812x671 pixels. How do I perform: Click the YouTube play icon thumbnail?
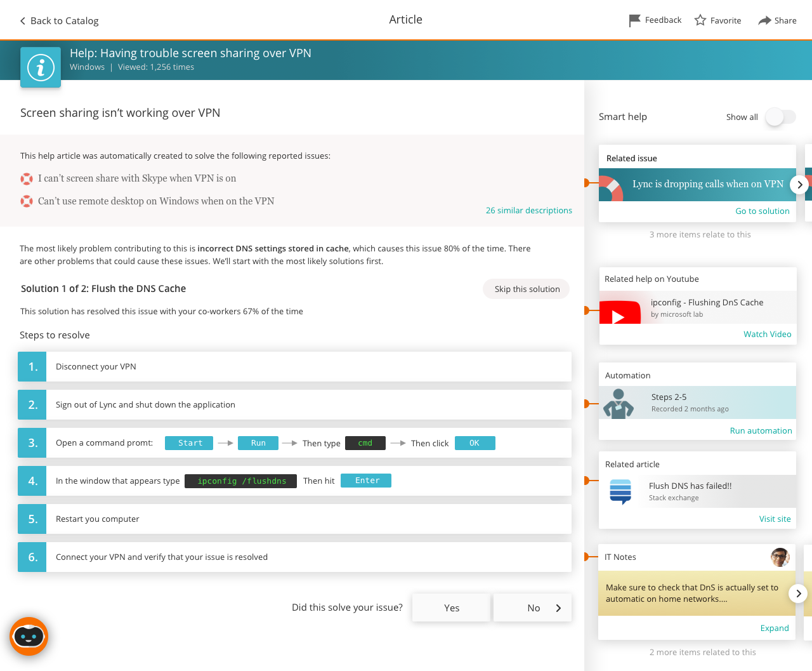[x=620, y=312]
